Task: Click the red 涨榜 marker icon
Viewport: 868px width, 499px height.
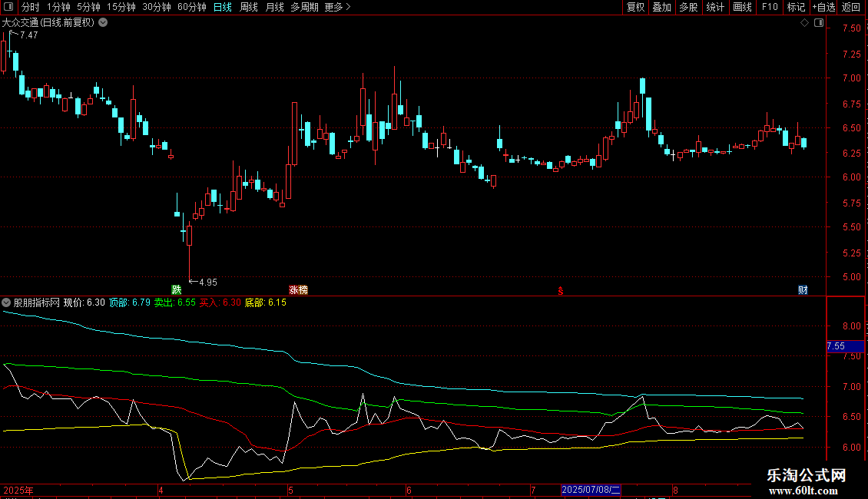Action: pos(298,290)
